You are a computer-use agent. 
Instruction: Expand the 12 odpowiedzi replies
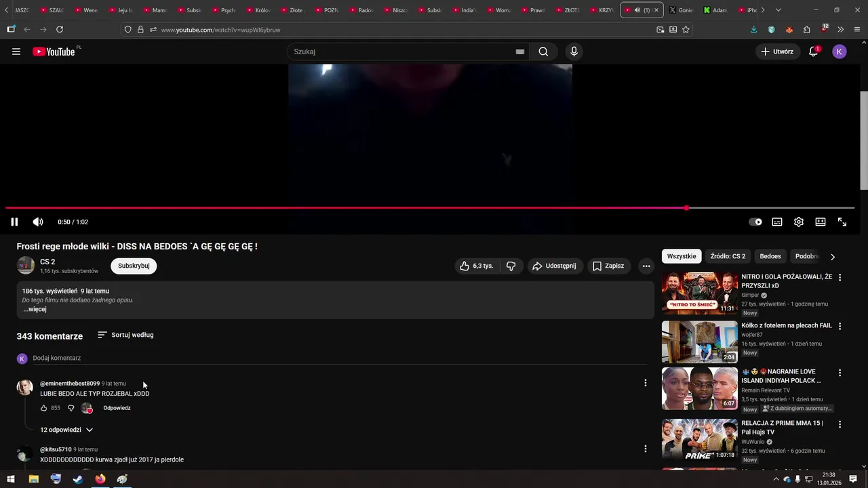point(66,430)
